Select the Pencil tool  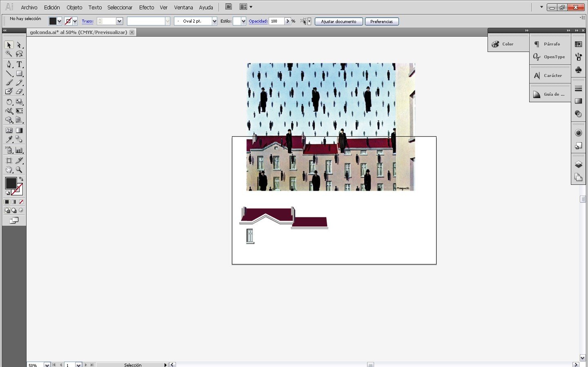(x=19, y=83)
